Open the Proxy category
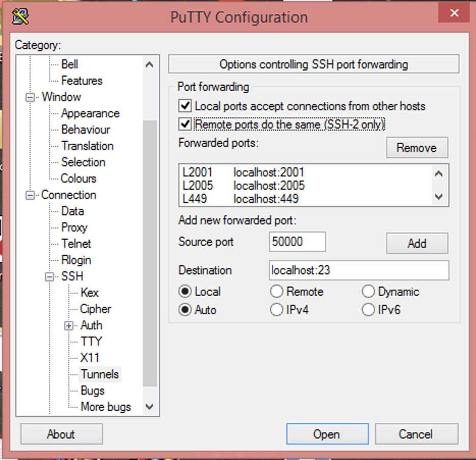This screenshot has width=476, height=460. point(74,227)
